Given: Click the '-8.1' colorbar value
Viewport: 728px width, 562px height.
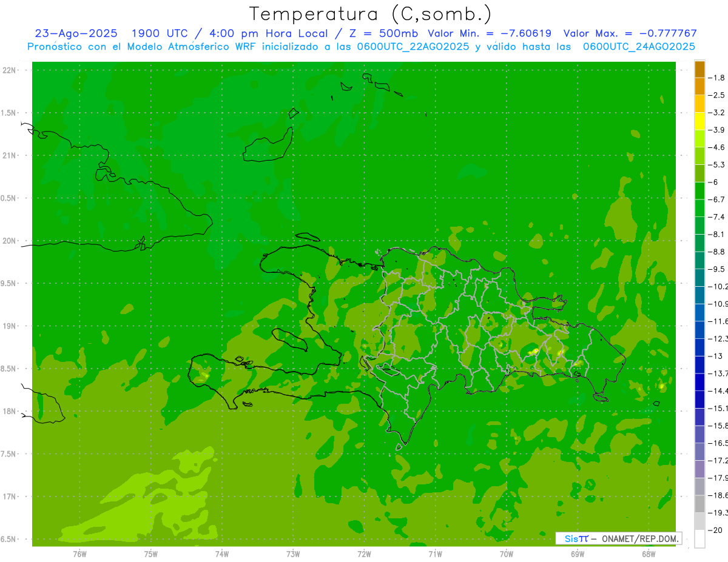Looking at the screenshot, I should 716,234.
